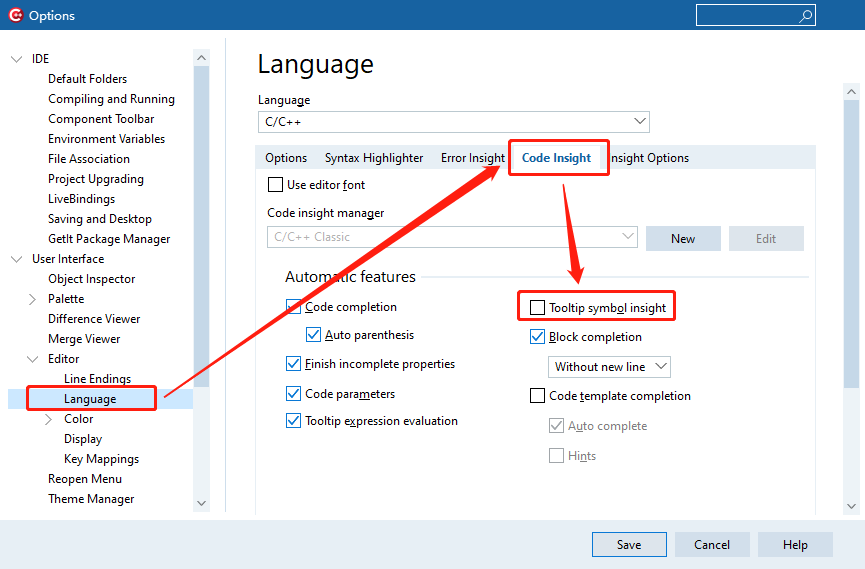Open File Association settings
The height and width of the screenshot is (569, 865).
point(89,159)
